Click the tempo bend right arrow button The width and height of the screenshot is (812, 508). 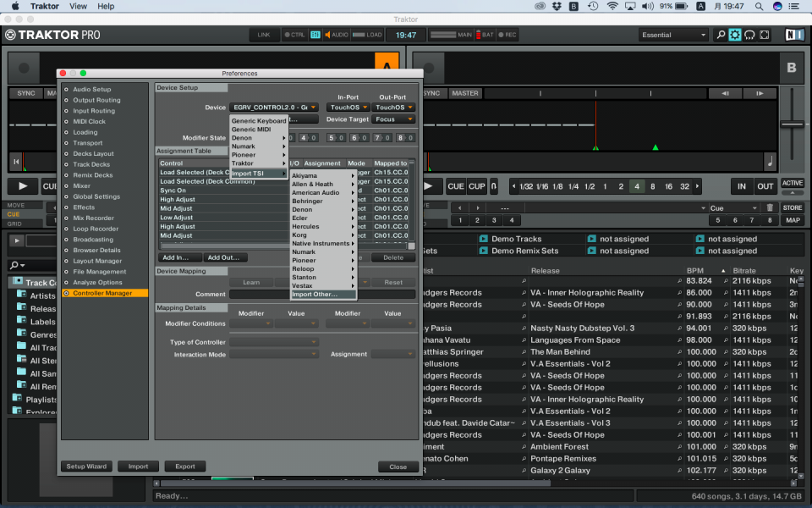[760, 93]
